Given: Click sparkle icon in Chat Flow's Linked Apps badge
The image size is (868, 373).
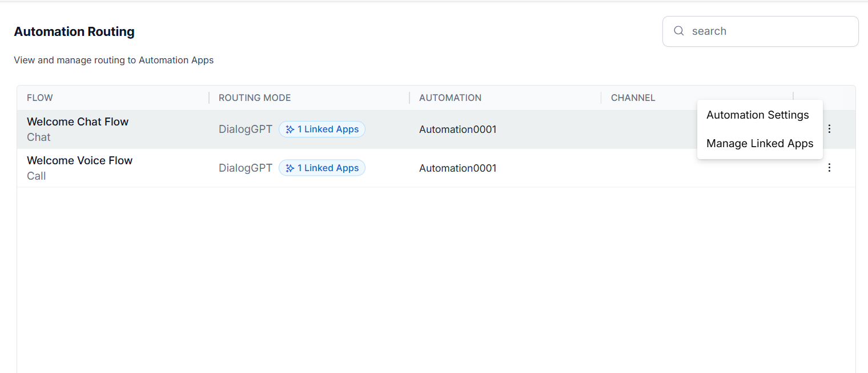Looking at the screenshot, I should [x=290, y=129].
